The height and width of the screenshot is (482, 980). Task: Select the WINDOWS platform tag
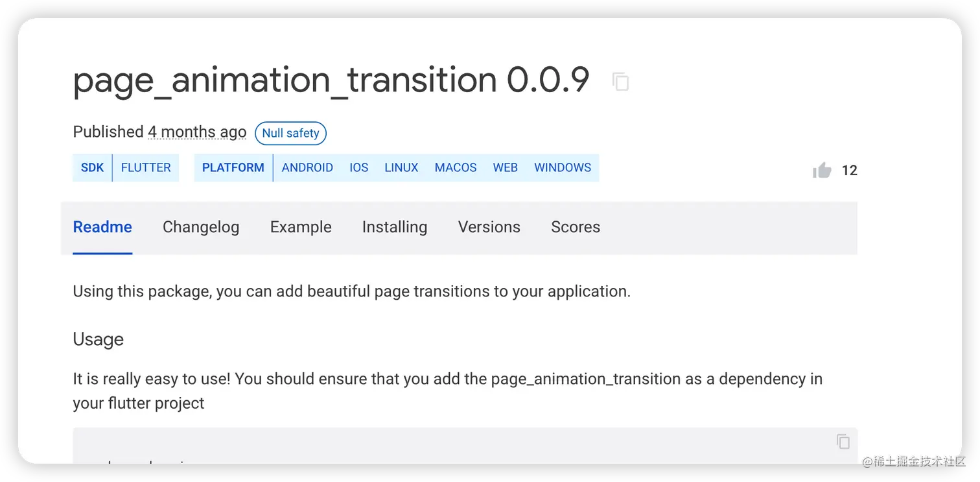pyautogui.click(x=563, y=167)
